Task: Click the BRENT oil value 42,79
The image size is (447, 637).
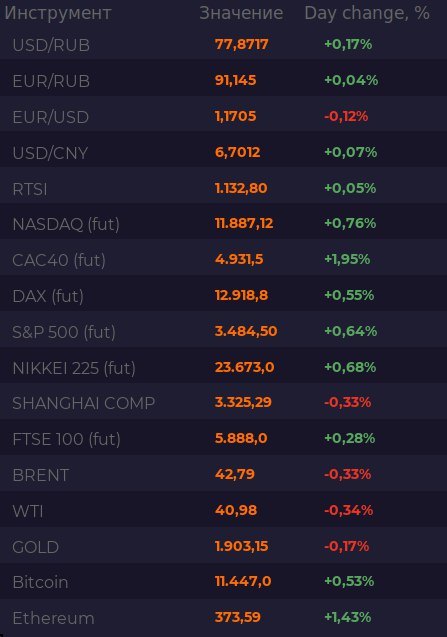Action: pyautogui.click(x=235, y=474)
